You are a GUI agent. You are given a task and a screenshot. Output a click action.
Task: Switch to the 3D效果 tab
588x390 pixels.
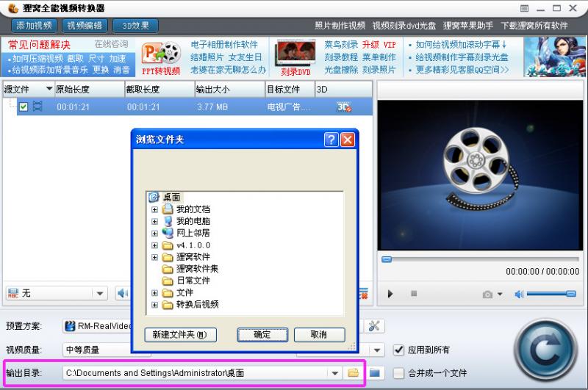135,26
